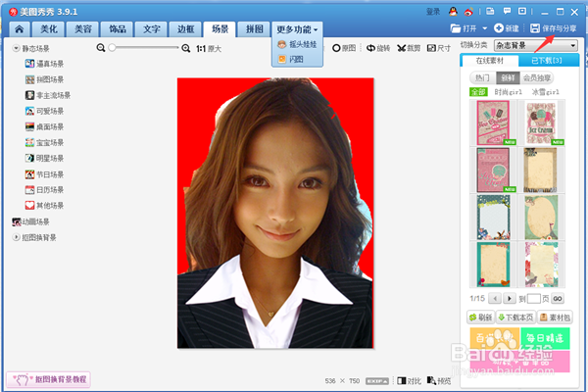588x392 pixels.
Task: Click the 尺寸 resize tool
Action: pyautogui.click(x=439, y=48)
